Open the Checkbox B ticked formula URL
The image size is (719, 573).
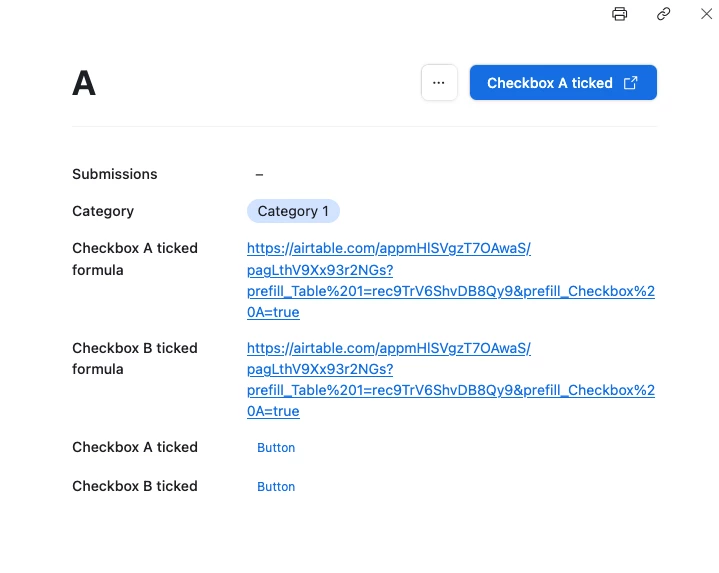click(x=450, y=380)
